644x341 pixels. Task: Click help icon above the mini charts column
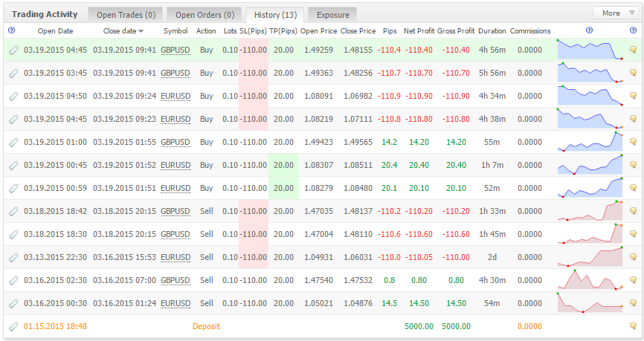point(590,30)
